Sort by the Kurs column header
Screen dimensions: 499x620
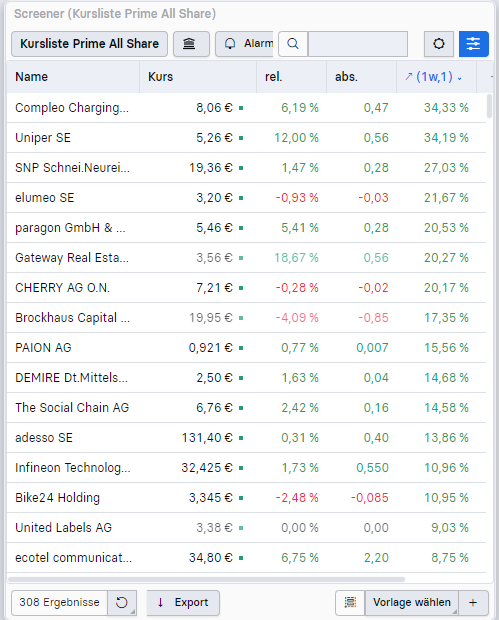[x=198, y=77]
